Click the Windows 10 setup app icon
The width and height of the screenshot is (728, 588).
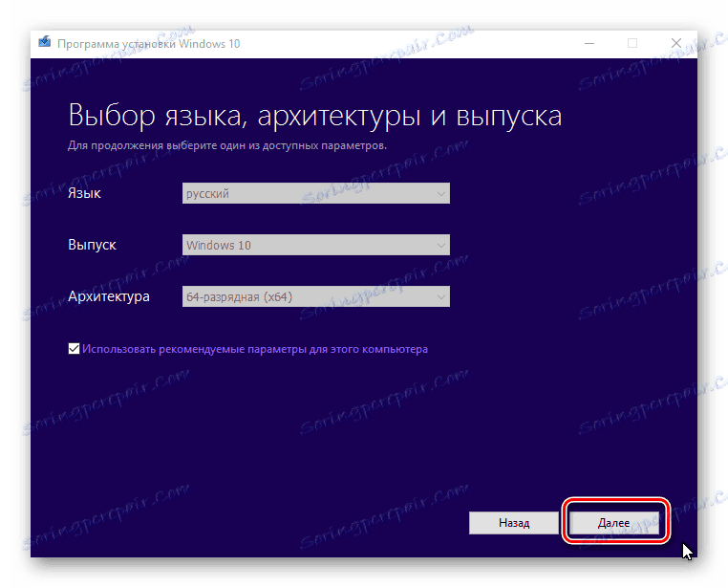[45, 43]
